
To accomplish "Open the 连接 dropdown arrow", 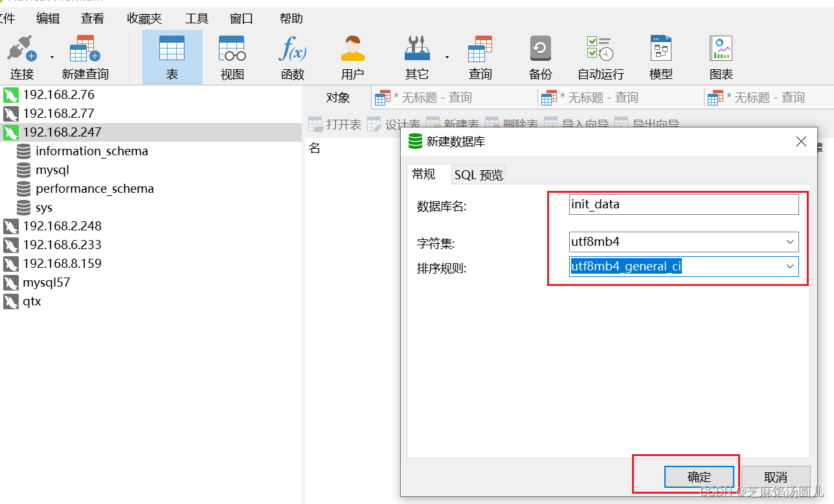I will [x=52, y=58].
